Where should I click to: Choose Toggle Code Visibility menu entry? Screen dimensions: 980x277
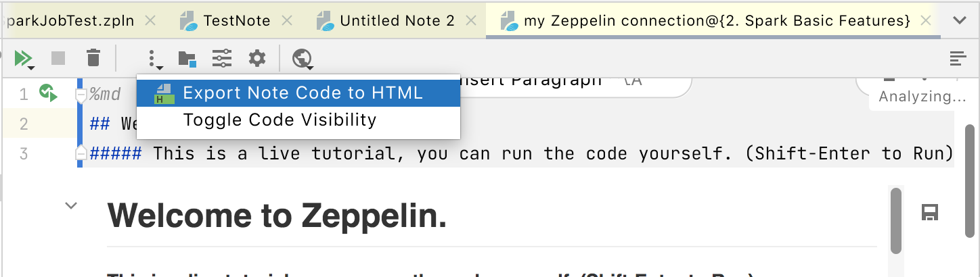pyautogui.click(x=280, y=120)
